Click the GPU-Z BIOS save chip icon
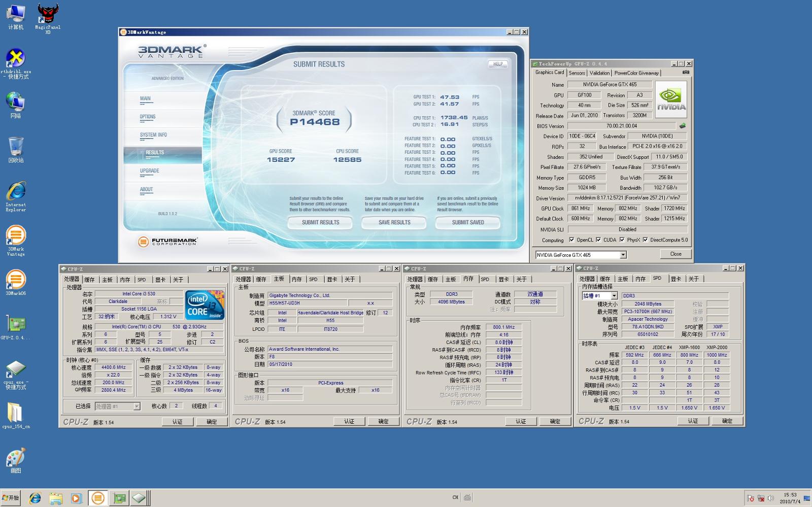 (683, 126)
